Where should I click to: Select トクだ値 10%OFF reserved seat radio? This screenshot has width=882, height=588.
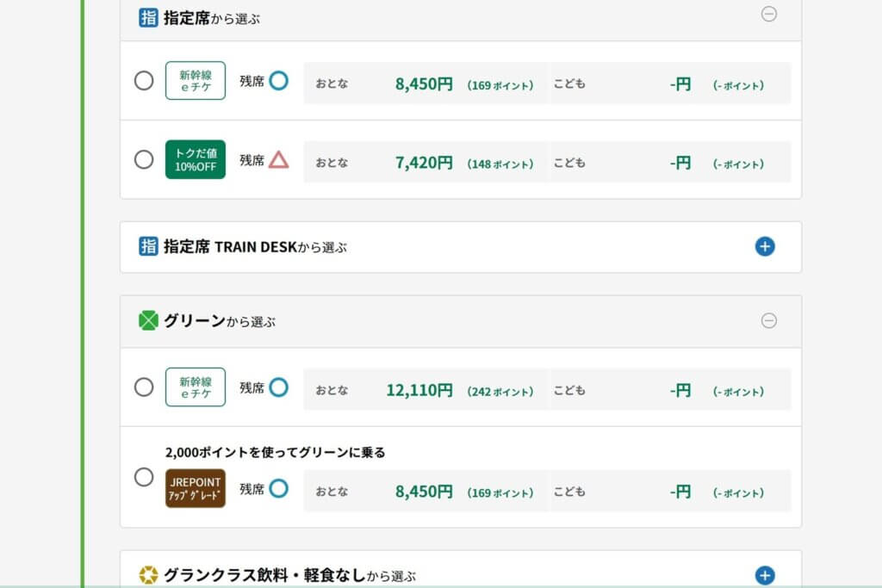coord(144,159)
